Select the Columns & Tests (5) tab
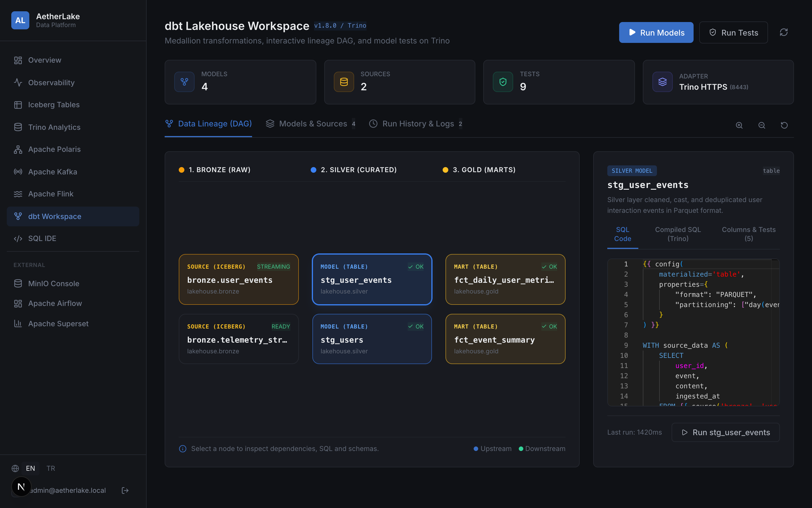The height and width of the screenshot is (508, 812). click(749, 234)
